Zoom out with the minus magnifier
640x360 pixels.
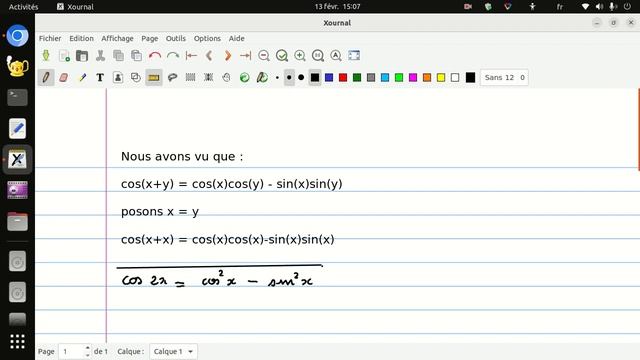coord(264,56)
